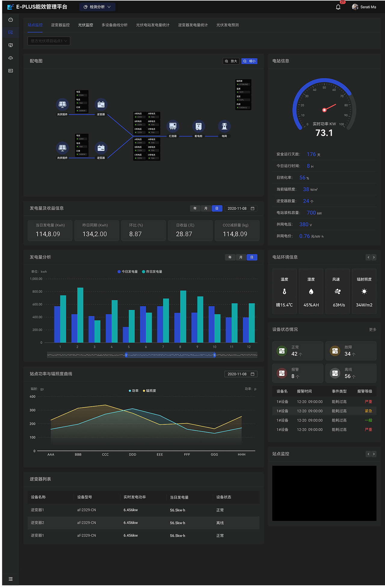The image size is (385, 588).
Task: Click the 站点监控 video preview area
Action: [x=324, y=493]
